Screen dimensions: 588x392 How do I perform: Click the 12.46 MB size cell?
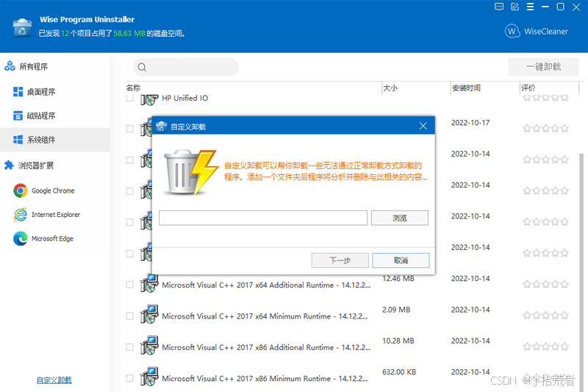tap(398, 278)
